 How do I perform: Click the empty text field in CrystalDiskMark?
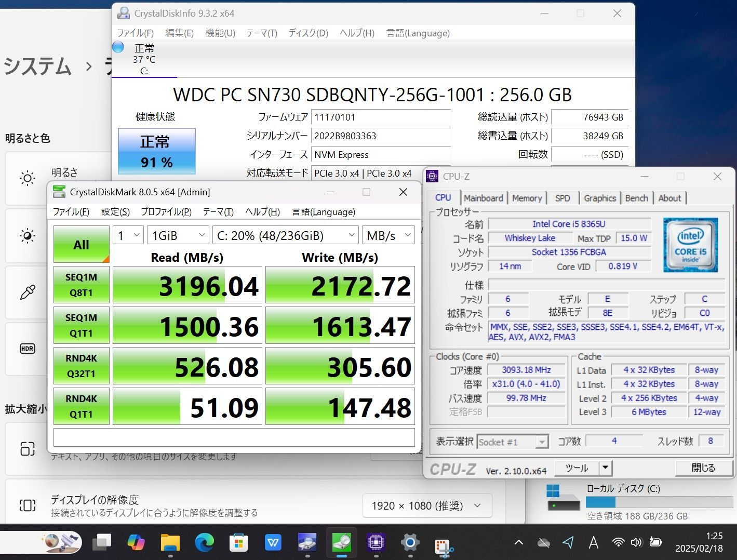click(234, 437)
